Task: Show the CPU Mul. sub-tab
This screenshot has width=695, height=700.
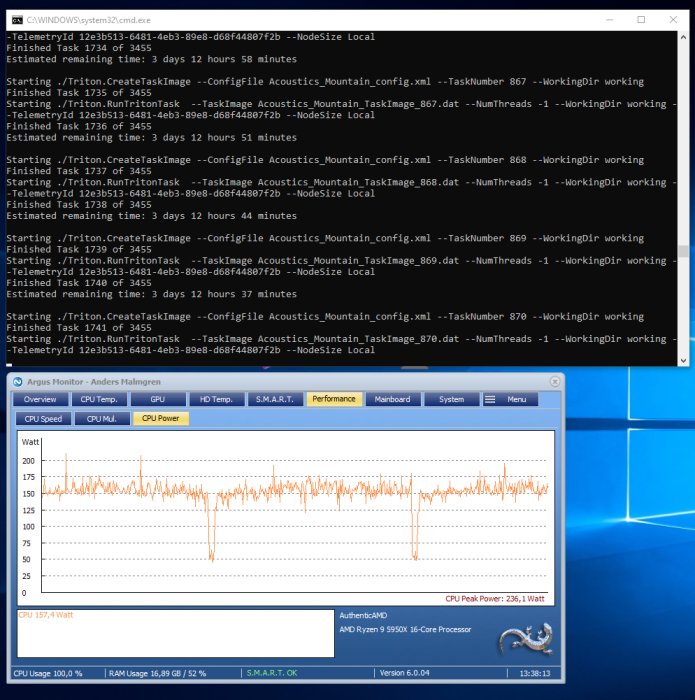Action: (x=102, y=419)
